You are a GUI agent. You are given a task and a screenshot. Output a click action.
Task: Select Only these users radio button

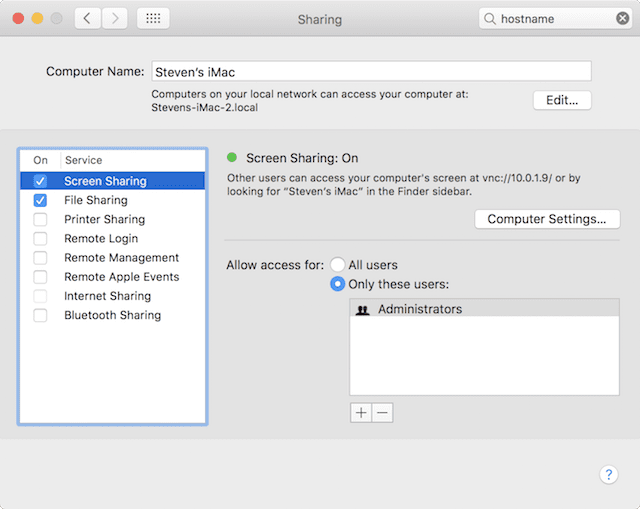pos(338,284)
